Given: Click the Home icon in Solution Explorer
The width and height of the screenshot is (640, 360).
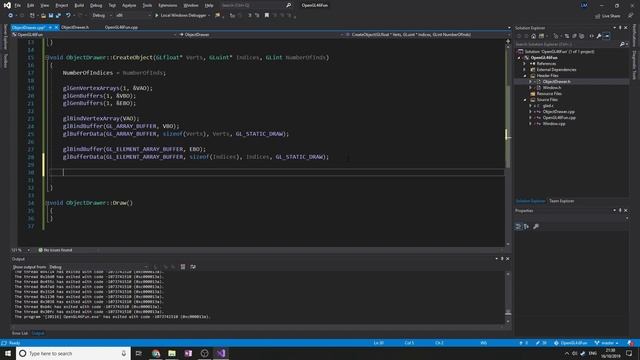Looking at the screenshot, I should 533,36.
